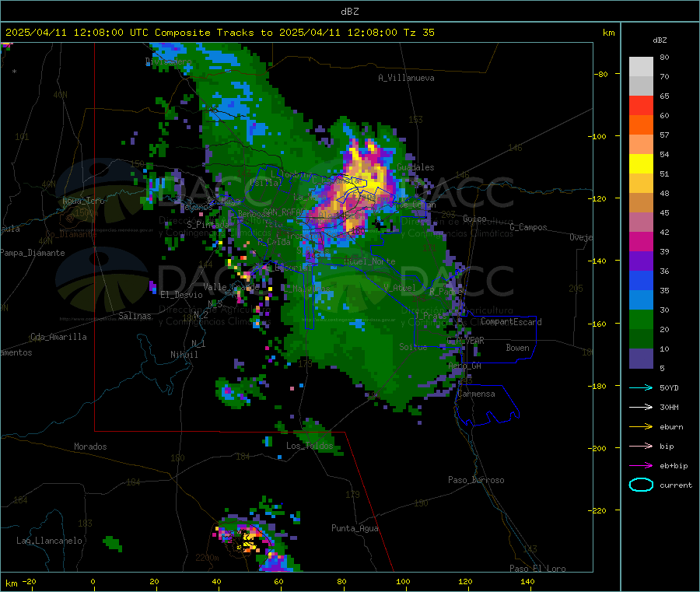Click the 100 km tick on bottom axis
Image resolution: width=700 pixels, height=592 pixels.
[403, 581]
